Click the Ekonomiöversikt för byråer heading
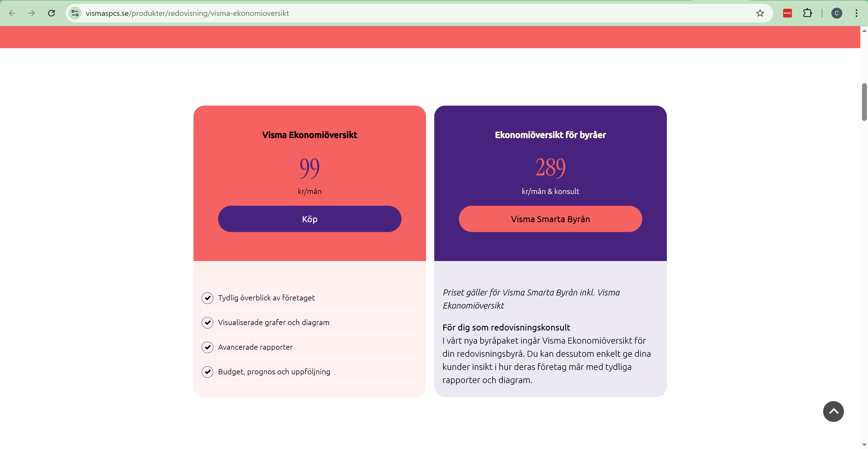The width and height of the screenshot is (868, 449). point(550,135)
